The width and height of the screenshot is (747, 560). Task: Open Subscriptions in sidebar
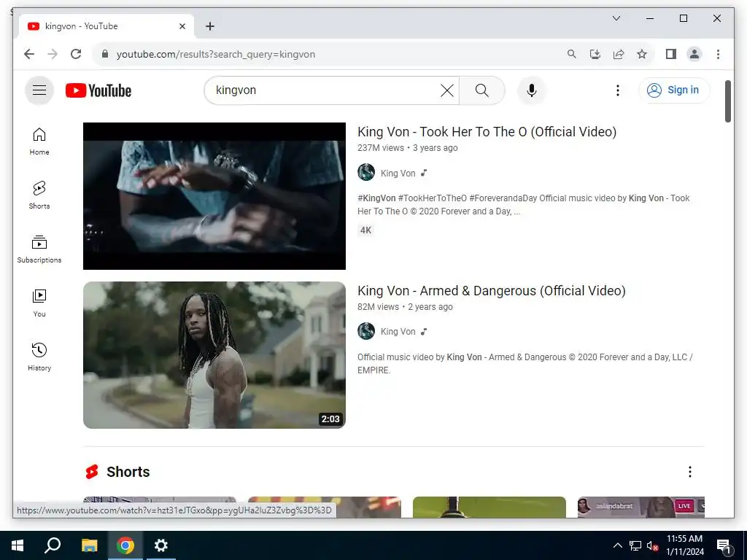point(39,249)
